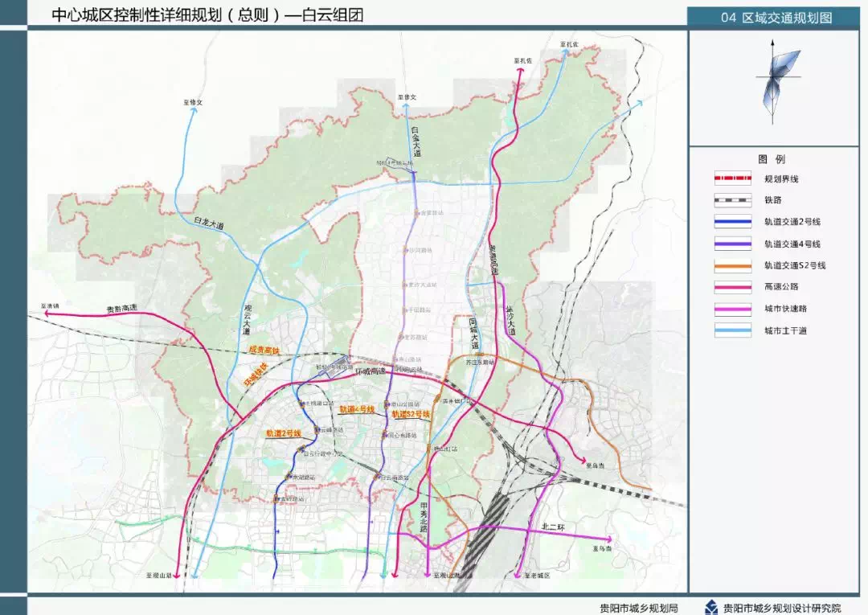The height and width of the screenshot is (615, 868).
Task: Click the 图例 legend heading
Action: (772, 159)
